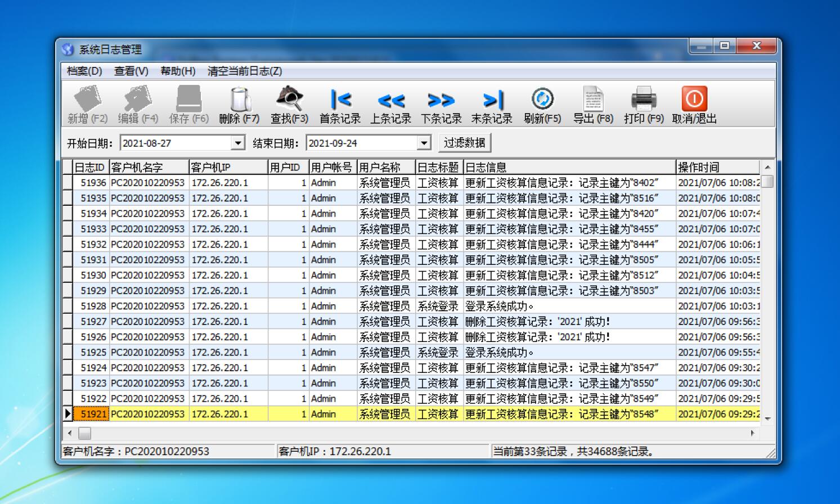Viewport: 840px width, 504px height.
Task: Click the 删除 (F7) trash can icon
Action: point(240,99)
